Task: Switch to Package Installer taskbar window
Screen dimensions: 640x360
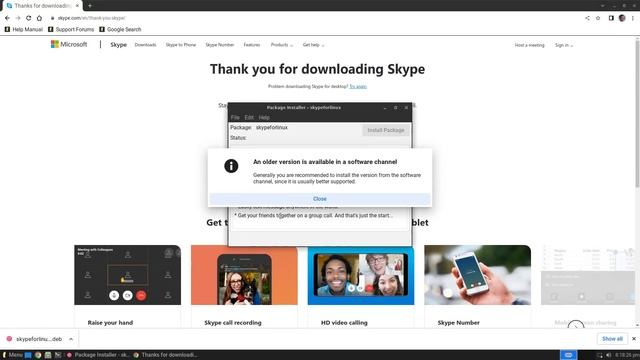Action: pyautogui.click(x=98, y=355)
